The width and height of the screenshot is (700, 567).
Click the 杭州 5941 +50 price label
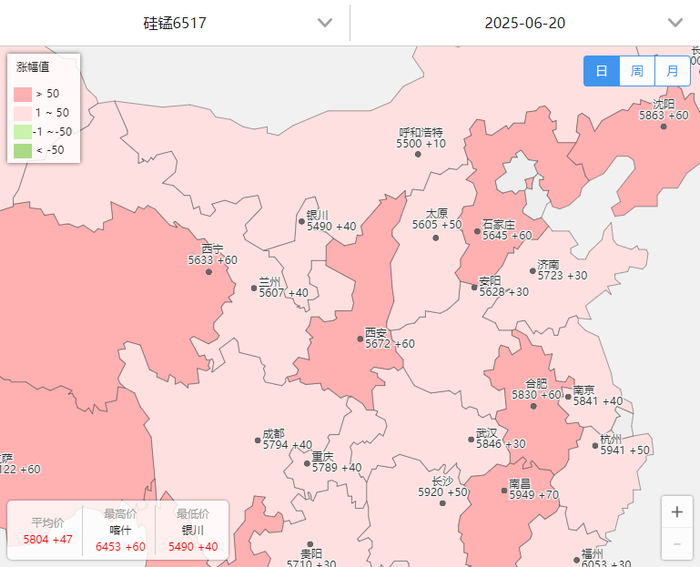625,445
